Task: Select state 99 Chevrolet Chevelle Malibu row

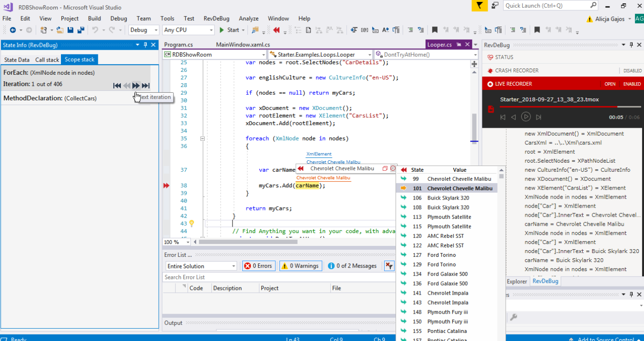Action: [447, 179]
